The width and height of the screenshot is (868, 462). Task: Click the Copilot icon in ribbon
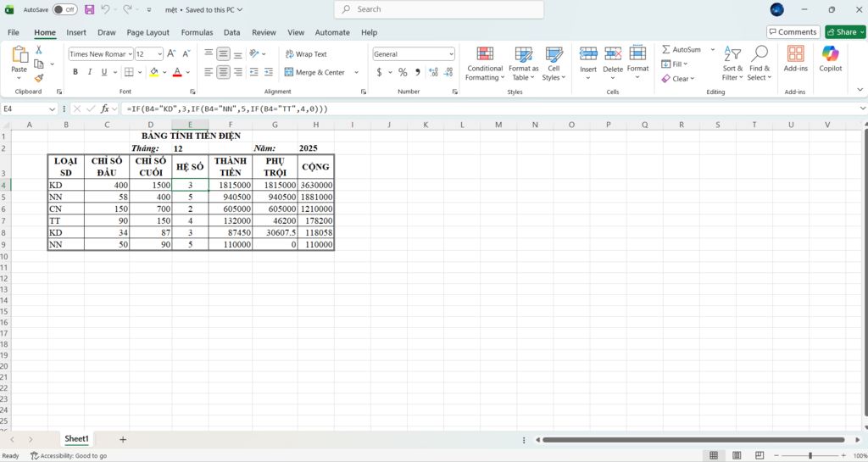point(831,53)
